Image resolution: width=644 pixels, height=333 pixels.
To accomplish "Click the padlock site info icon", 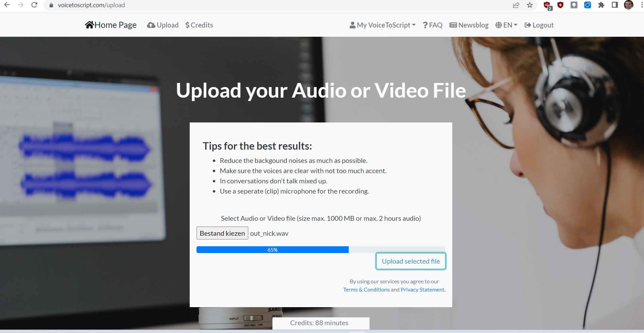I will 51,5.
